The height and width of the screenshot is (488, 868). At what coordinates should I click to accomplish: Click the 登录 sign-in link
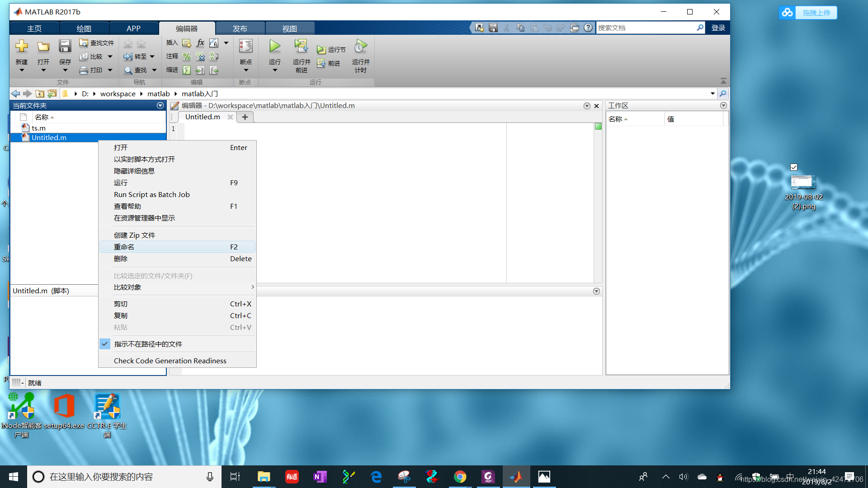(718, 28)
